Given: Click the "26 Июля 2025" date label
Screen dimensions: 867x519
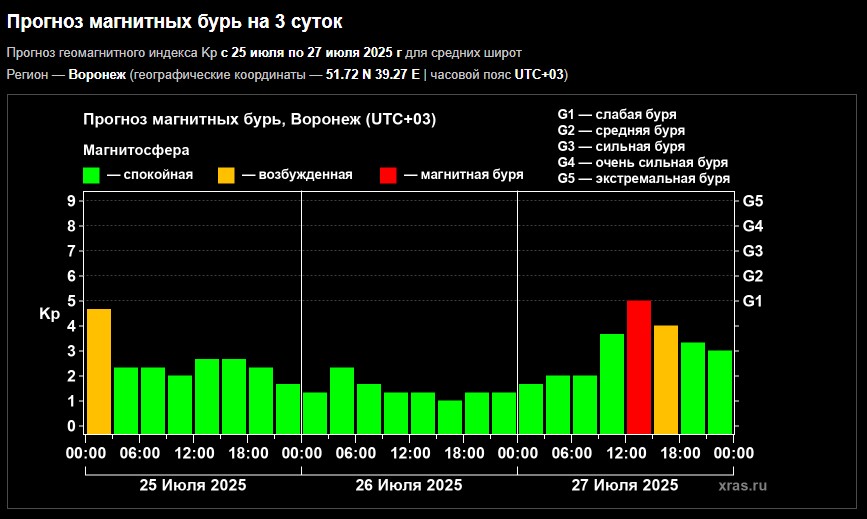Looking at the screenshot, I should pos(409,486).
